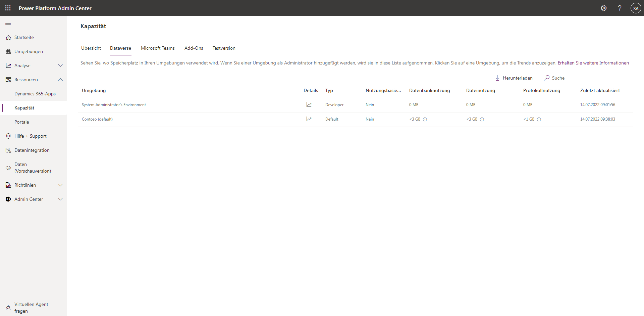The width and height of the screenshot is (644, 316).
Task: Collapse the navigation hamburger menu
Action: click(x=8, y=24)
